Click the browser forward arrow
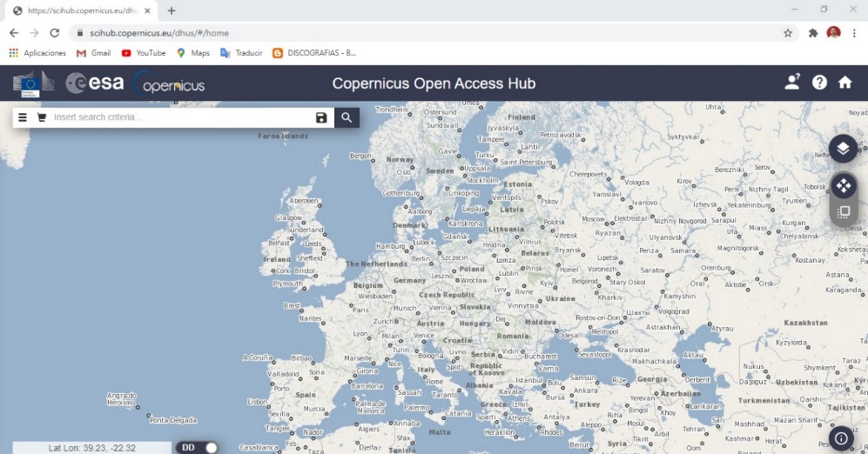868x454 pixels. (34, 33)
